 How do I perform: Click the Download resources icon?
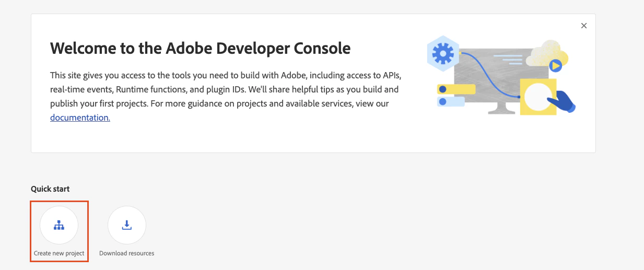coord(127,226)
